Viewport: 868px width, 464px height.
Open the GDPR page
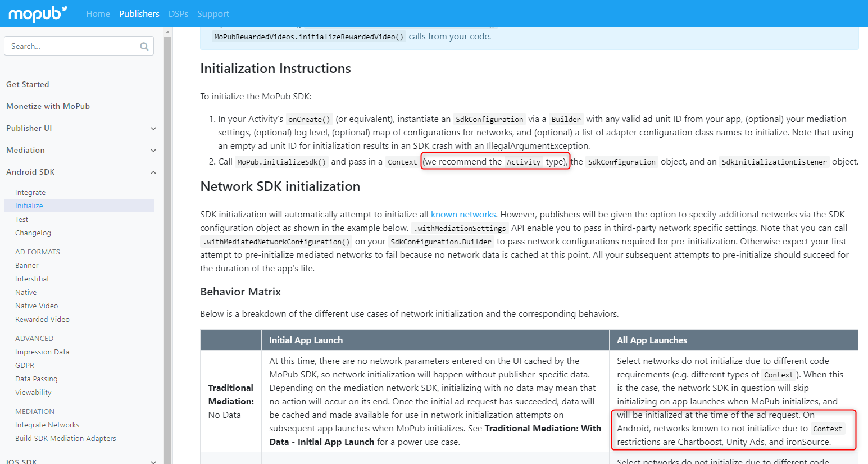[x=25, y=365]
